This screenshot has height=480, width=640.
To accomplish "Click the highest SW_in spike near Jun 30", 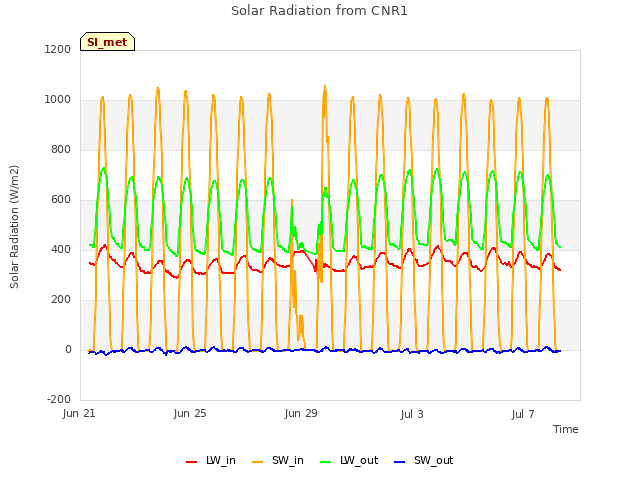I will (325, 87).
